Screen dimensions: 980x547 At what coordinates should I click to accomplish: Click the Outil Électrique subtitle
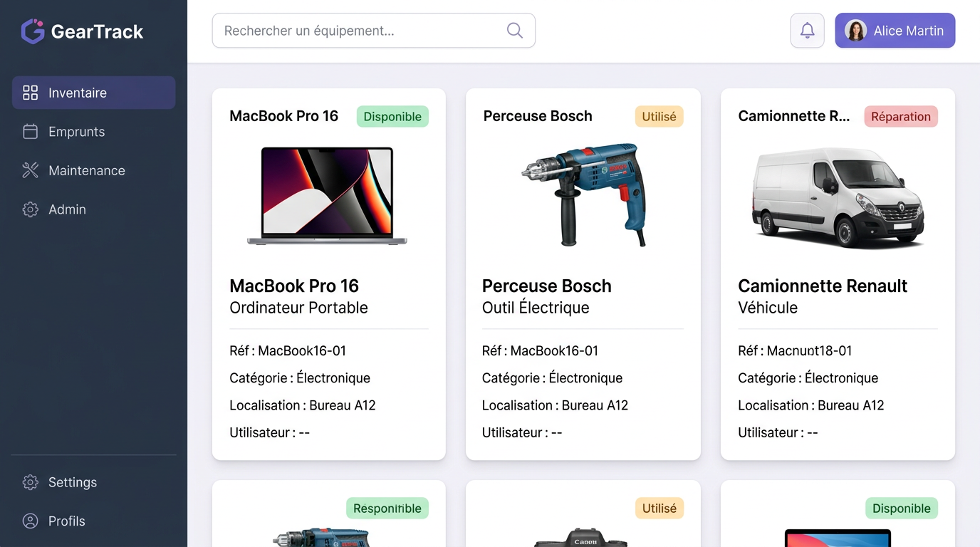click(x=536, y=308)
